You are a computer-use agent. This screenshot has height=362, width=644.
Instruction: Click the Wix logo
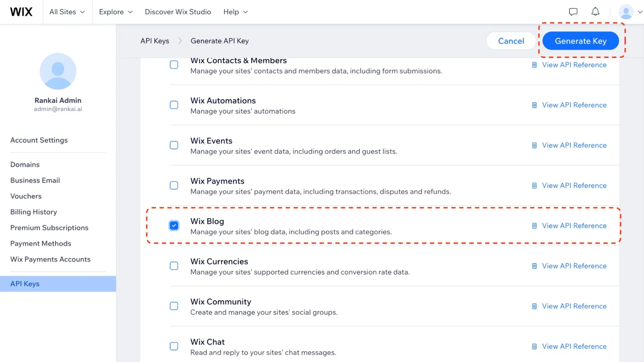coord(21,12)
